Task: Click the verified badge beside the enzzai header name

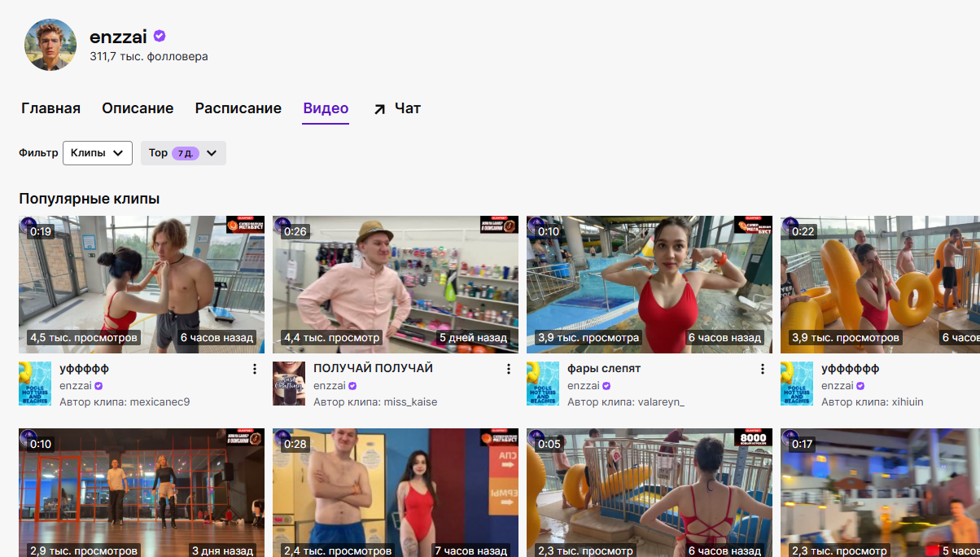Action: [160, 36]
